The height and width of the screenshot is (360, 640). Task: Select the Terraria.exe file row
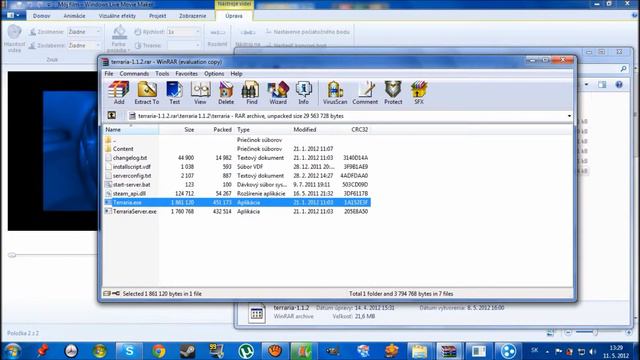(x=237, y=202)
